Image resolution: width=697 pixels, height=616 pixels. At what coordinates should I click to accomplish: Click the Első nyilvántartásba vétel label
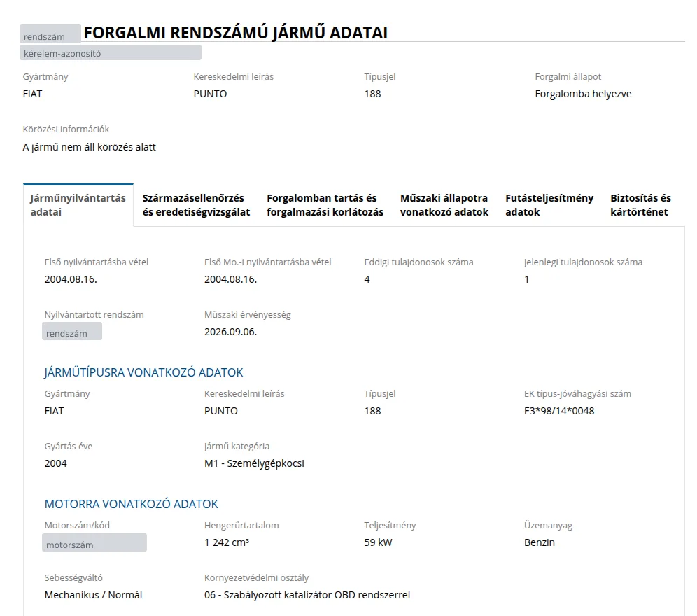click(x=97, y=262)
